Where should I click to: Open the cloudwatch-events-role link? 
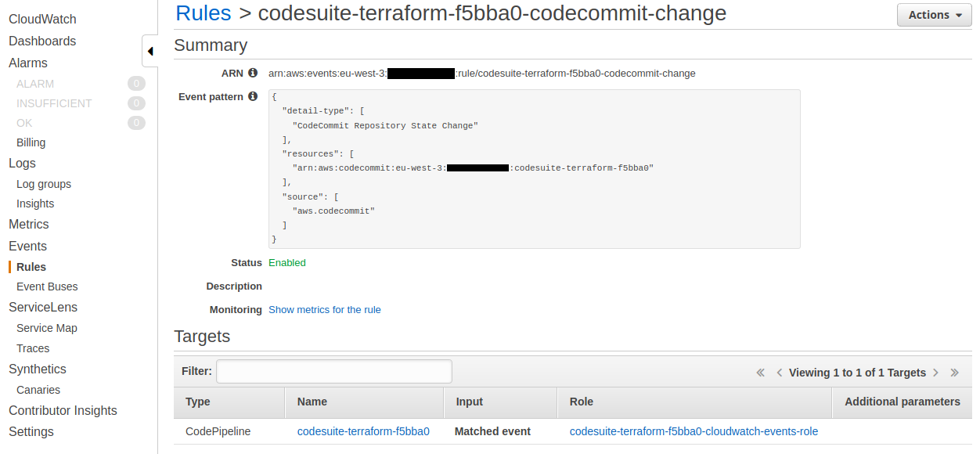pos(694,431)
